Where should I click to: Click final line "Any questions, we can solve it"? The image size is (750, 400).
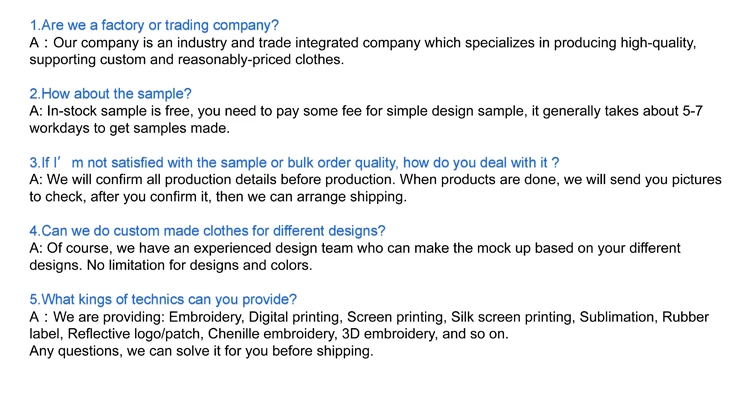(x=201, y=351)
